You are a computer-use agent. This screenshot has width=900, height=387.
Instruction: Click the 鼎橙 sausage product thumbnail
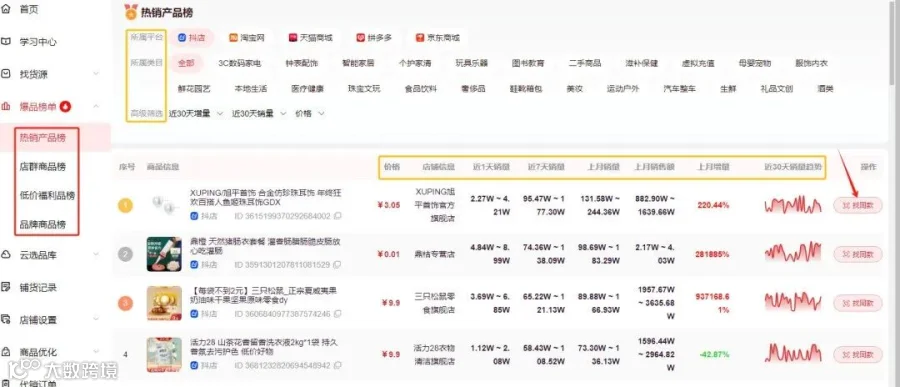(164, 254)
